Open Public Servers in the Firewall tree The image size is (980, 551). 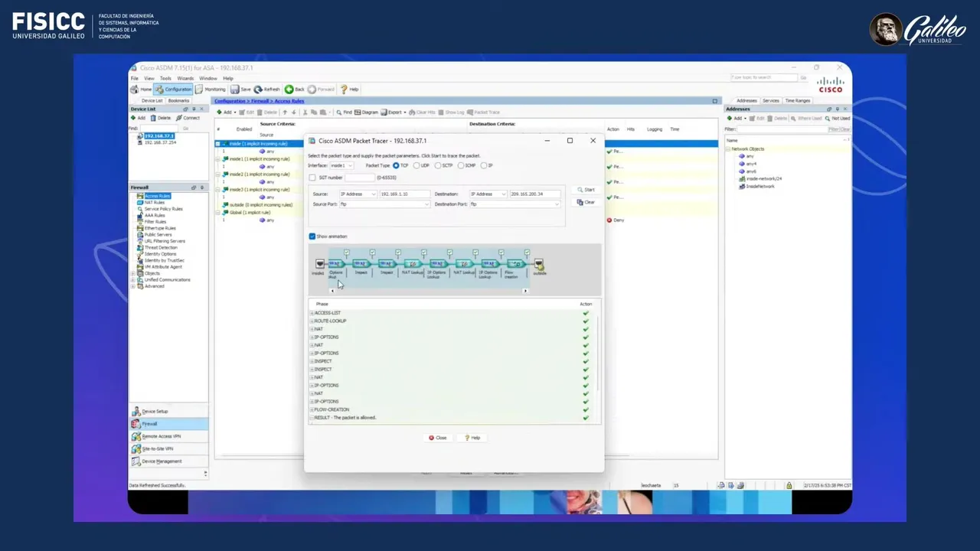tap(158, 234)
